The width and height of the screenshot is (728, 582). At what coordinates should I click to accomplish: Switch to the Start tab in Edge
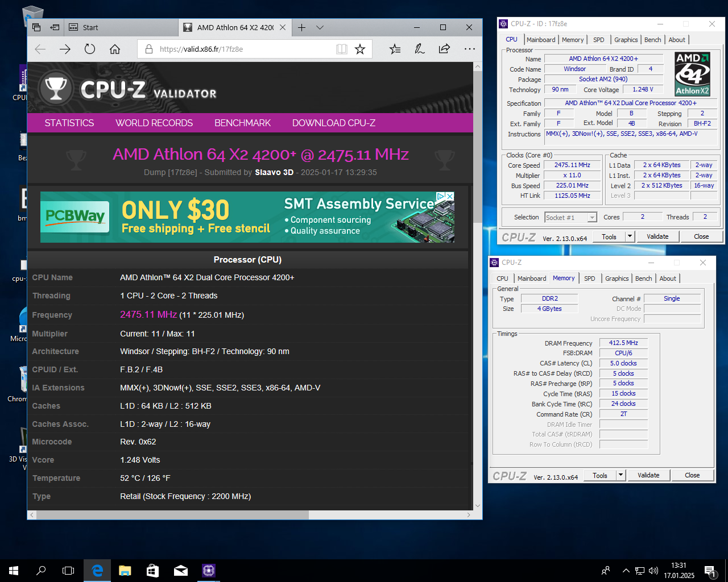122,27
